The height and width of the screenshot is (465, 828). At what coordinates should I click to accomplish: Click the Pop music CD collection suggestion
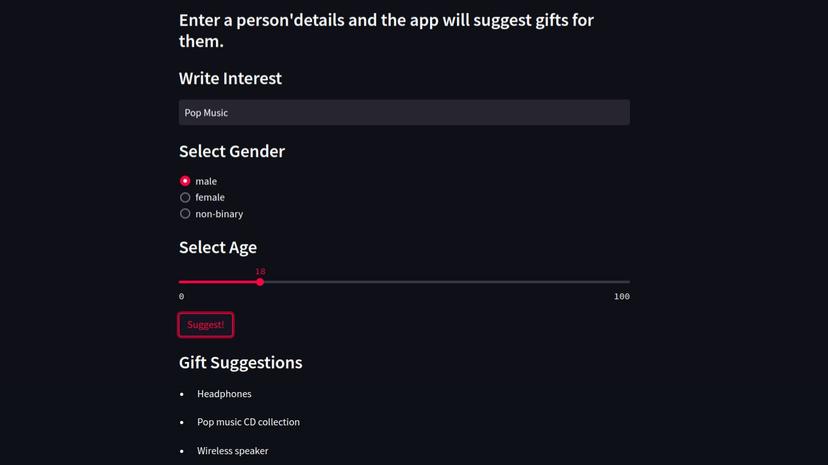coord(248,422)
